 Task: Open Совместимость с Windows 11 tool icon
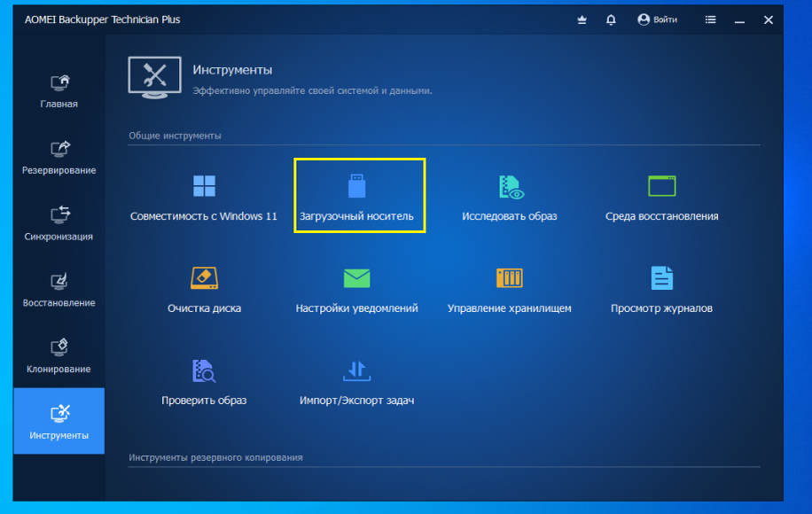coord(204,186)
